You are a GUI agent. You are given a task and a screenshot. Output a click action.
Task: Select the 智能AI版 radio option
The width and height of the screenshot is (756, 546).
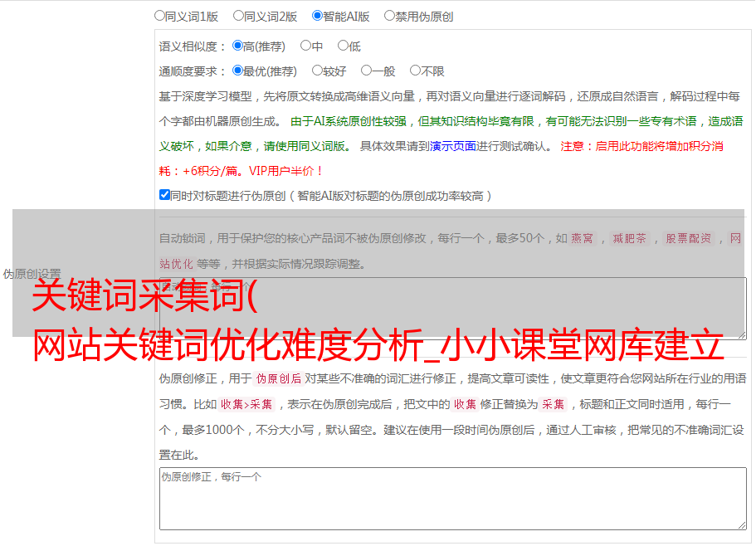click(317, 16)
